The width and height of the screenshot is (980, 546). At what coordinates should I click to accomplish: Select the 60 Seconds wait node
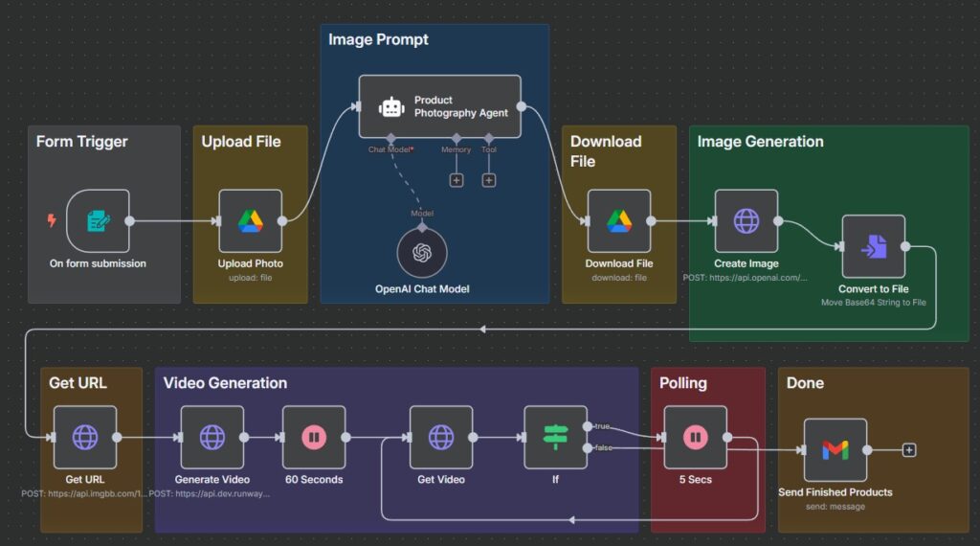point(314,438)
